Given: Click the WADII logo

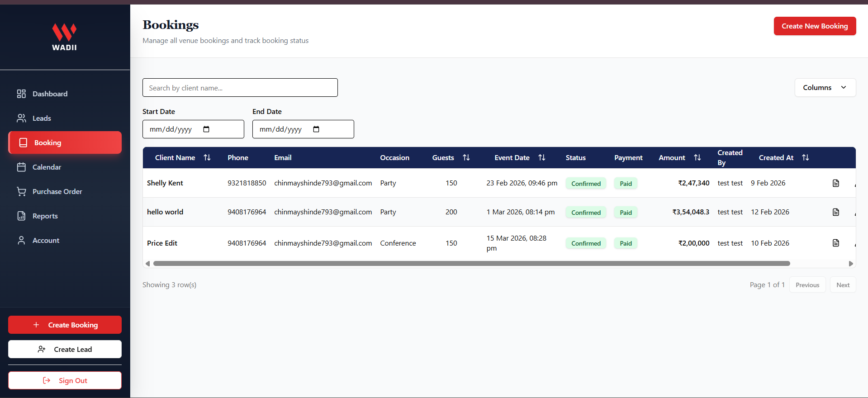Looking at the screenshot, I should (64, 37).
